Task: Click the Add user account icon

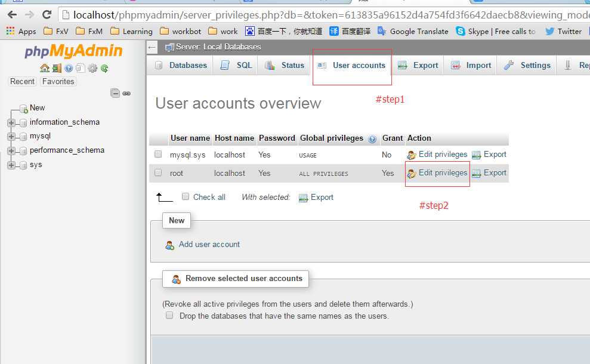Action: click(x=169, y=245)
